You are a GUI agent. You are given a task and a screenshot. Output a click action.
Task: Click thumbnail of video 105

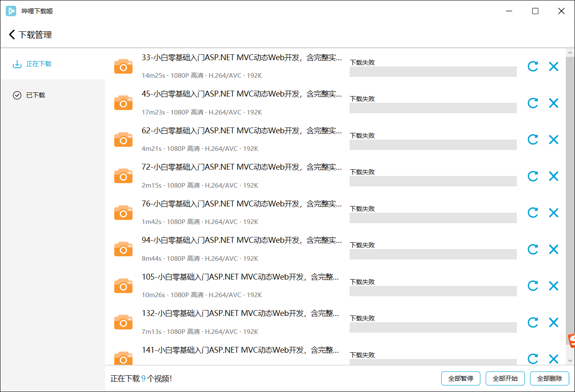(x=123, y=286)
